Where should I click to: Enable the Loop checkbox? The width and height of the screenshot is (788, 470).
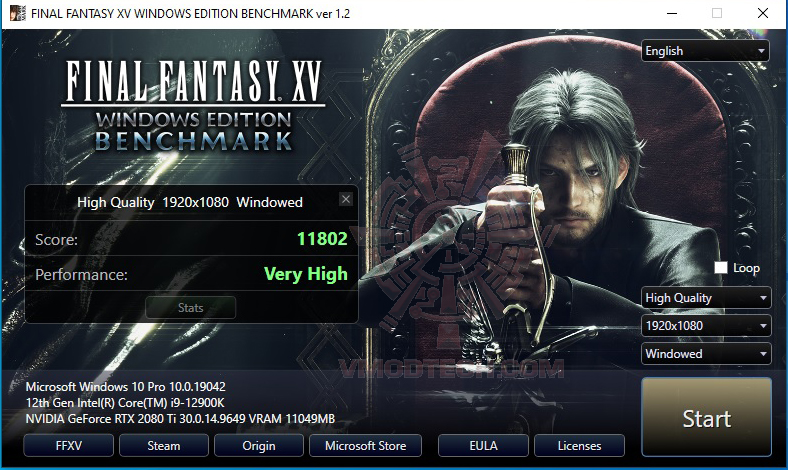click(x=721, y=267)
